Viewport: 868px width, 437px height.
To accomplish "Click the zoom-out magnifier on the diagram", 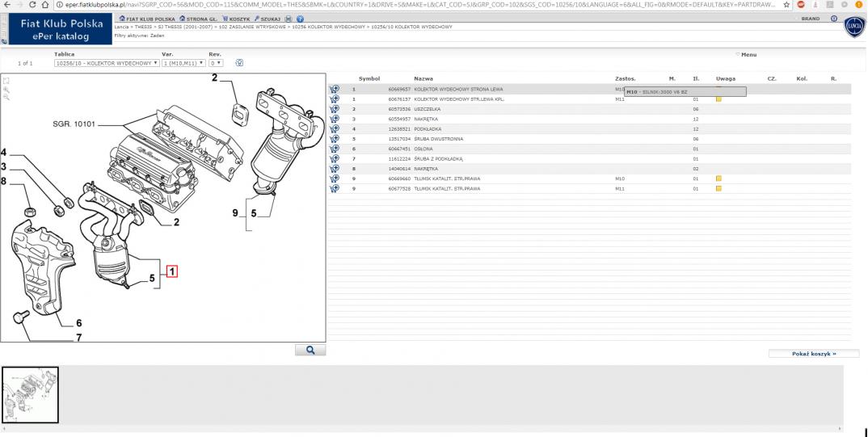I will (x=6, y=98).
